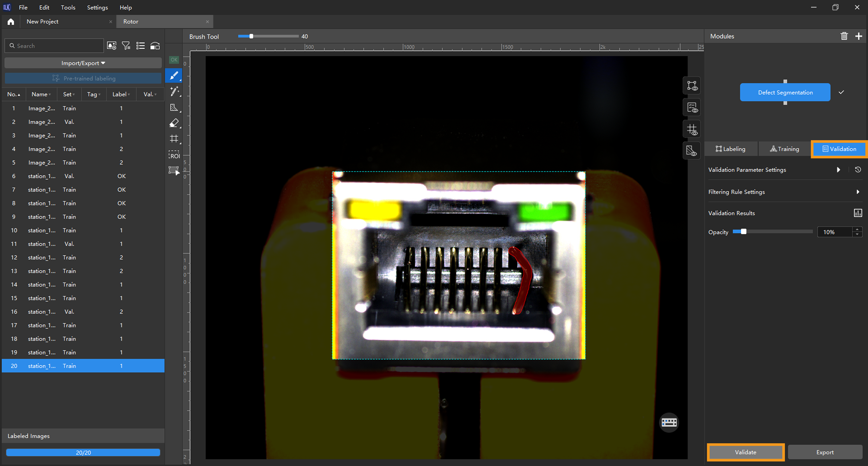The image size is (868, 466).
Task: Select the Grid cutting tool
Action: (x=174, y=139)
